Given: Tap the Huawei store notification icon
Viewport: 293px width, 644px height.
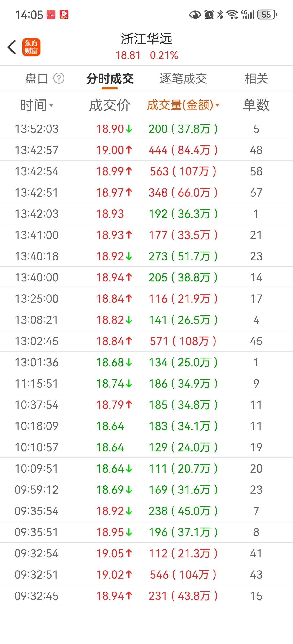Looking at the screenshot, I should point(51,15).
